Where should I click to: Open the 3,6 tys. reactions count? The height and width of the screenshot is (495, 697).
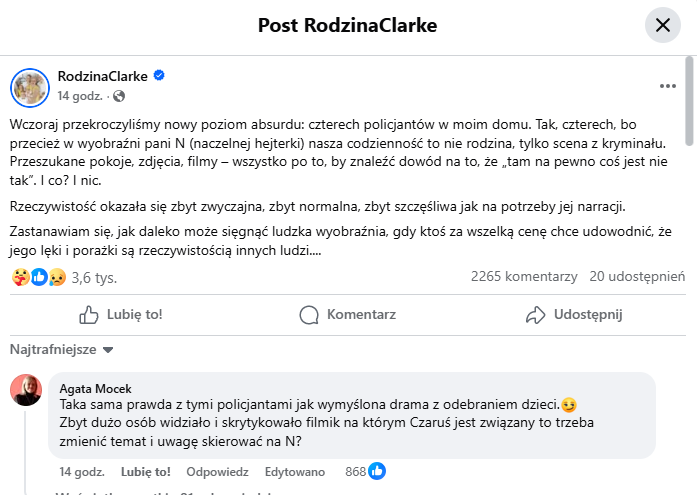pyautogui.click(x=91, y=278)
